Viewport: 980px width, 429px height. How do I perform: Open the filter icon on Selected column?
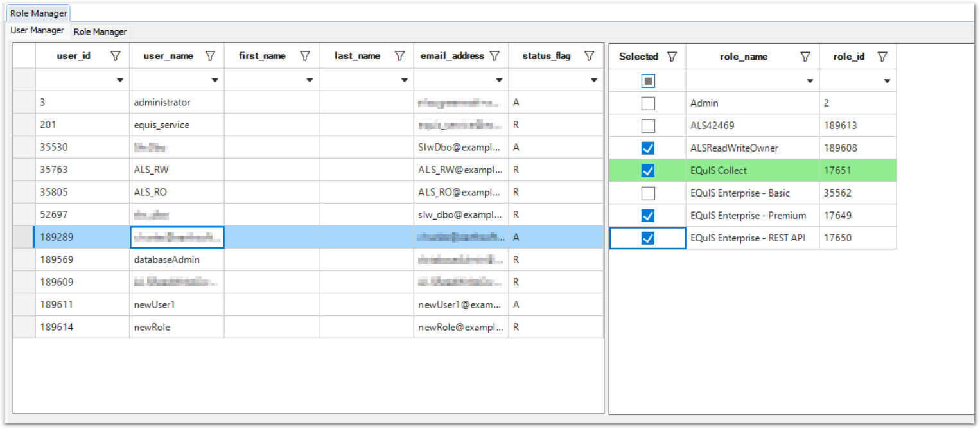(x=672, y=57)
